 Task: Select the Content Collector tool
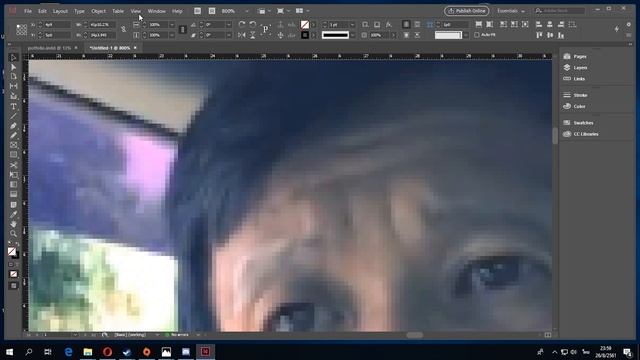pos(13,96)
